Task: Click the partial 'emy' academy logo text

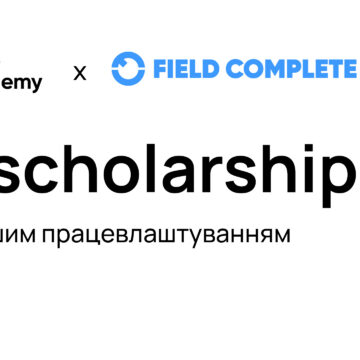Action: coord(21,83)
